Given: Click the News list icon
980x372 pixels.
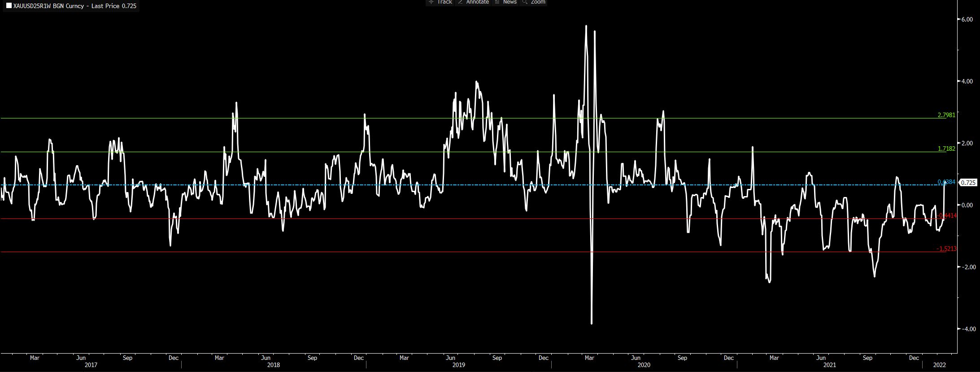Looking at the screenshot, I should pyautogui.click(x=497, y=2).
